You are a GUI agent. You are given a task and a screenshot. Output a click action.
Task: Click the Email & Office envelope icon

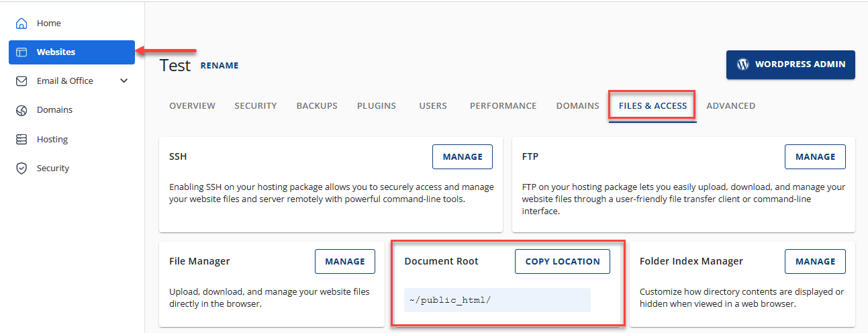21,81
